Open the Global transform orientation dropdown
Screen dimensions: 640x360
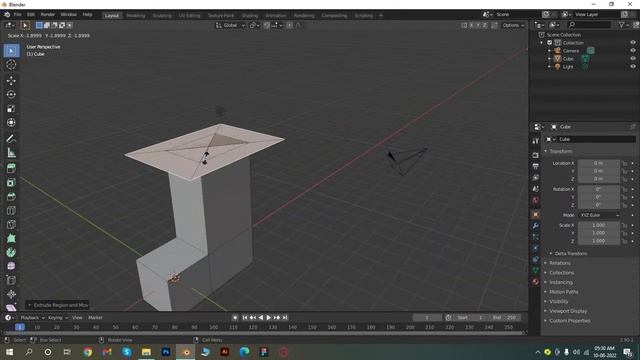230,25
